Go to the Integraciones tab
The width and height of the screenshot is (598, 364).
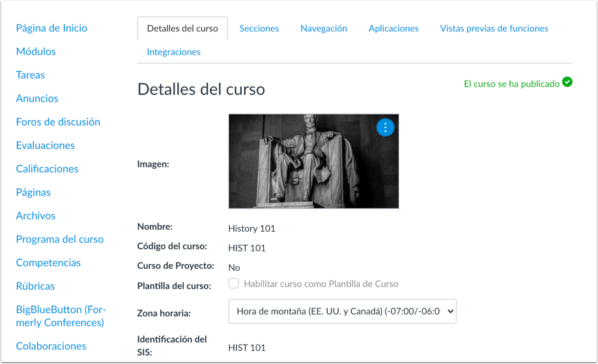pos(173,52)
